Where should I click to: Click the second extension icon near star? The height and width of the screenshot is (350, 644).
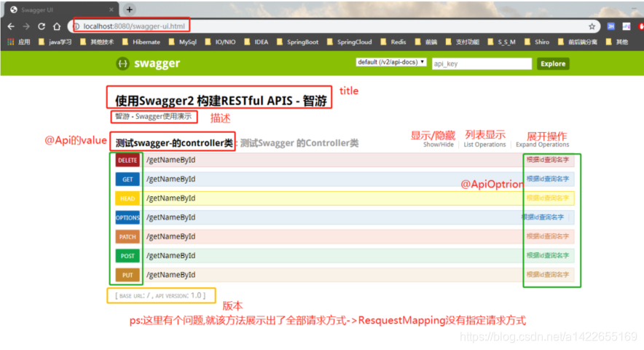pos(627,26)
